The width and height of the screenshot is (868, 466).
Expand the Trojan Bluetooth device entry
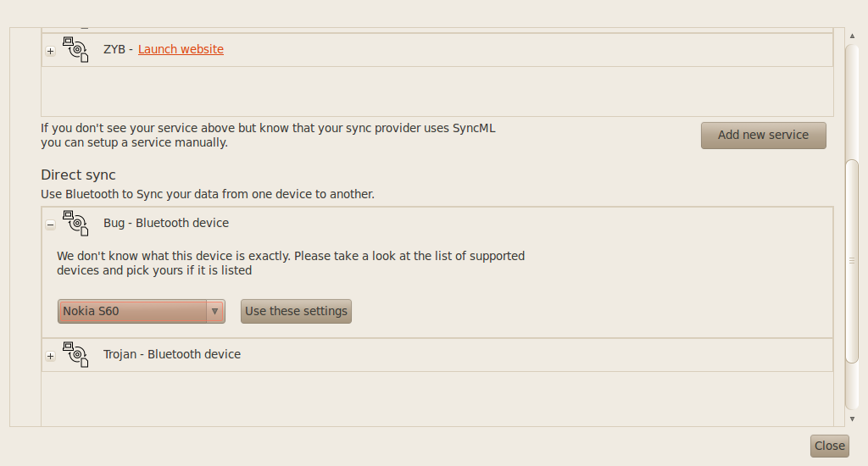pyautogui.click(x=50, y=356)
